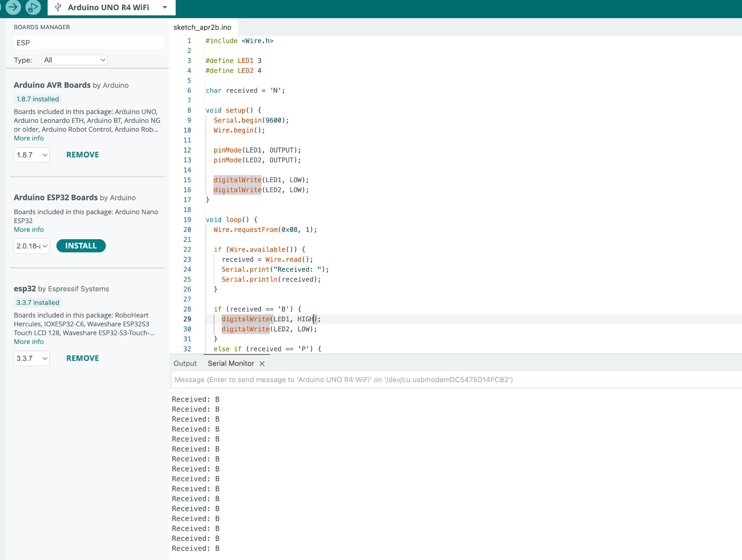Remove the Arduino AVR Boards package

click(83, 155)
